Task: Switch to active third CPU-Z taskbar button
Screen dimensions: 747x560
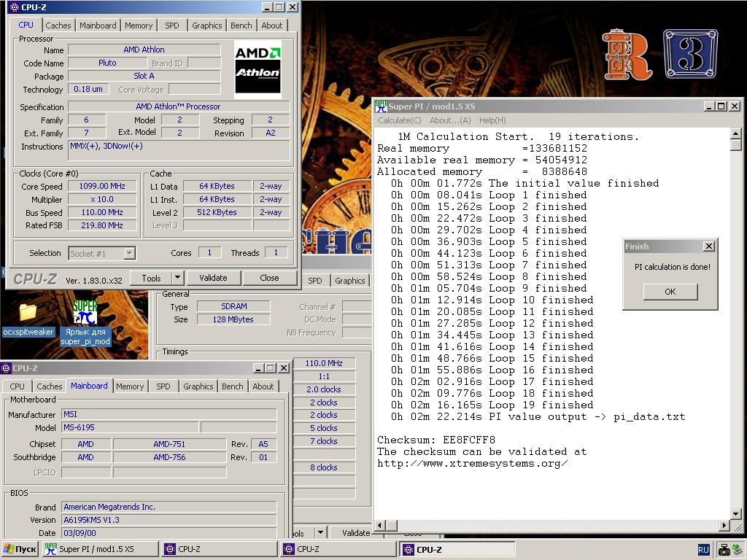Action: (457, 549)
